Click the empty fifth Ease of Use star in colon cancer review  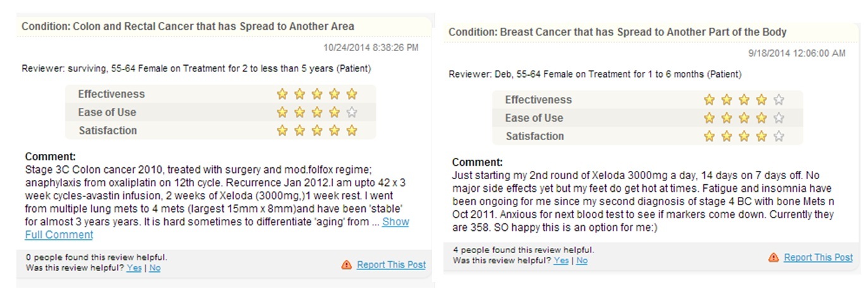352,112
